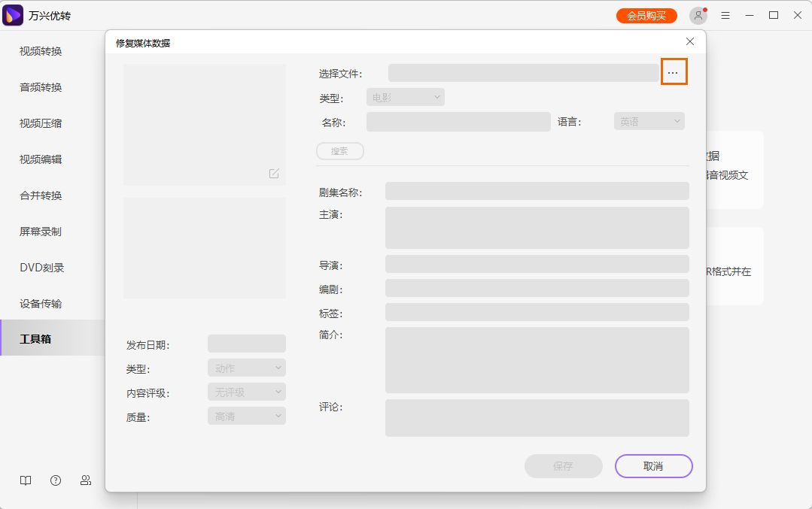812x509 pixels.
Task: Open the 电影 type dropdown
Action: [x=405, y=96]
